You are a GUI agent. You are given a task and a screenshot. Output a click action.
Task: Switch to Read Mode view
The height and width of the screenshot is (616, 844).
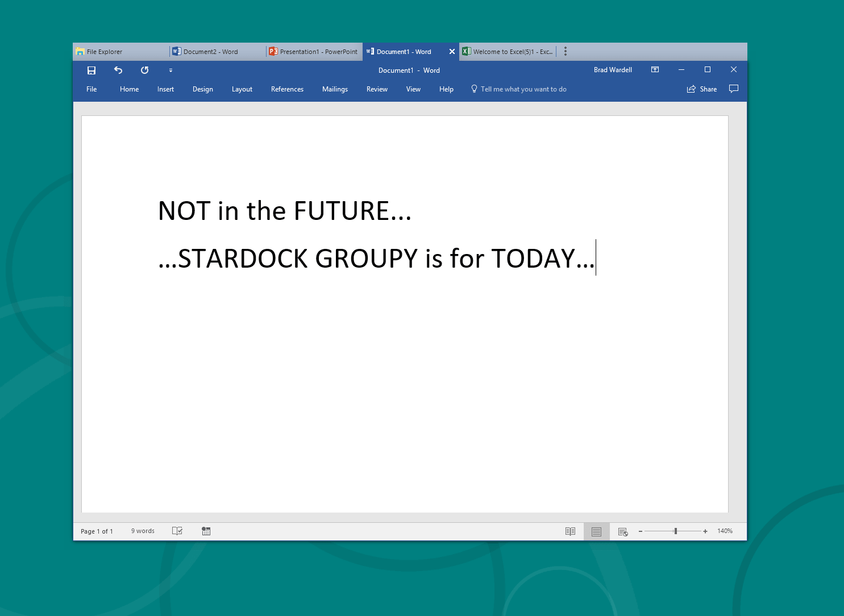(570, 531)
